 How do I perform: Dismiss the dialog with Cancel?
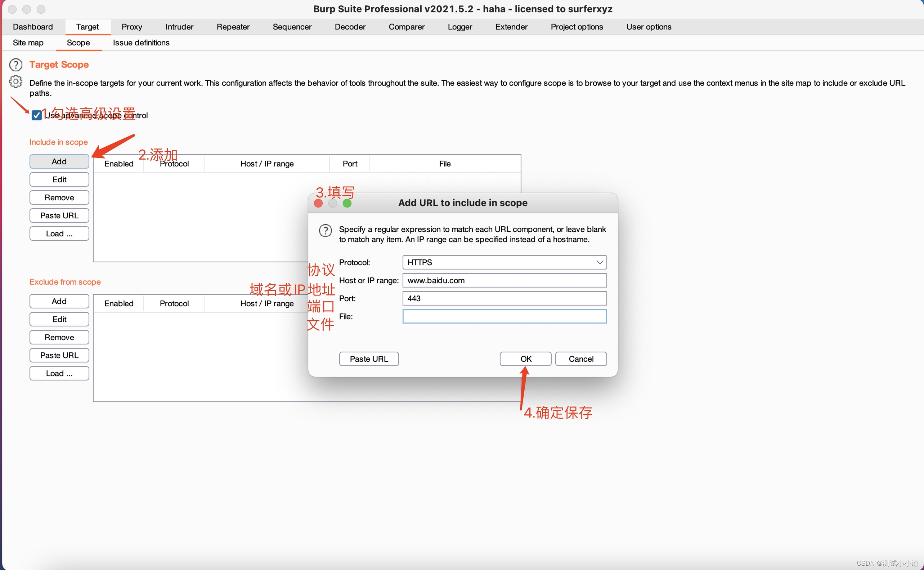coord(580,359)
